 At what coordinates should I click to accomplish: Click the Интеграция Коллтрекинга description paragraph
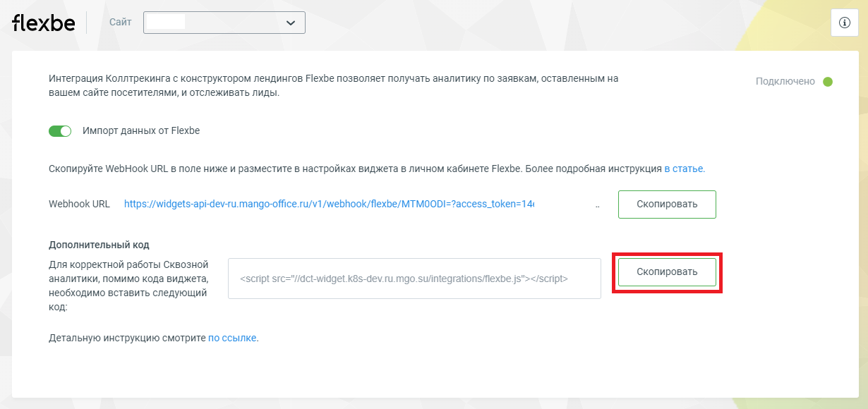333,86
